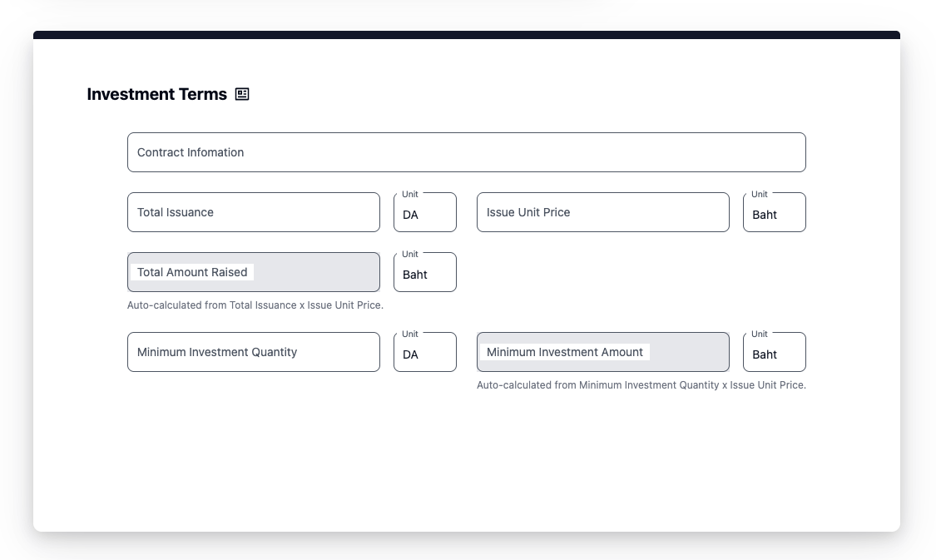The width and height of the screenshot is (936, 560).
Task: Select the Baht unit box for Minimum Investment Amount
Action: click(774, 354)
